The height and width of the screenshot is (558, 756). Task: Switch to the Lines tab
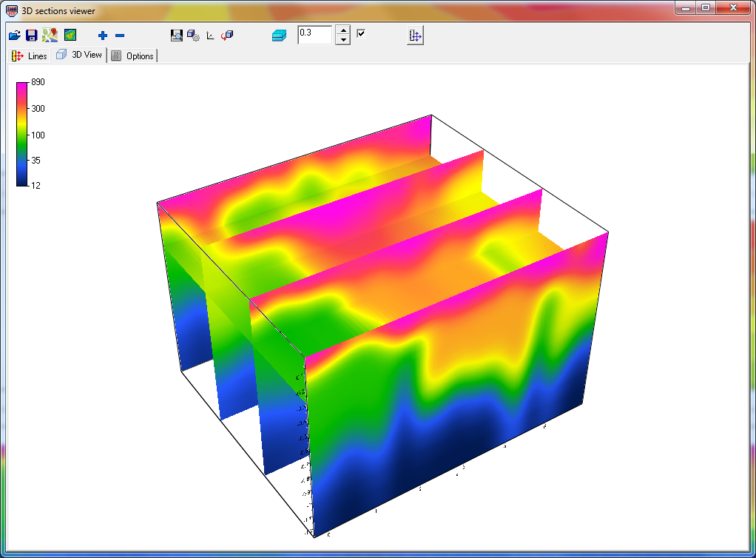pyautogui.click(x=30, y=56)
